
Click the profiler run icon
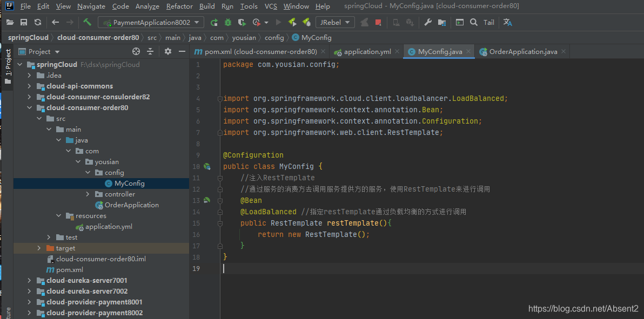pyautogui.click(x=257, y=22)
